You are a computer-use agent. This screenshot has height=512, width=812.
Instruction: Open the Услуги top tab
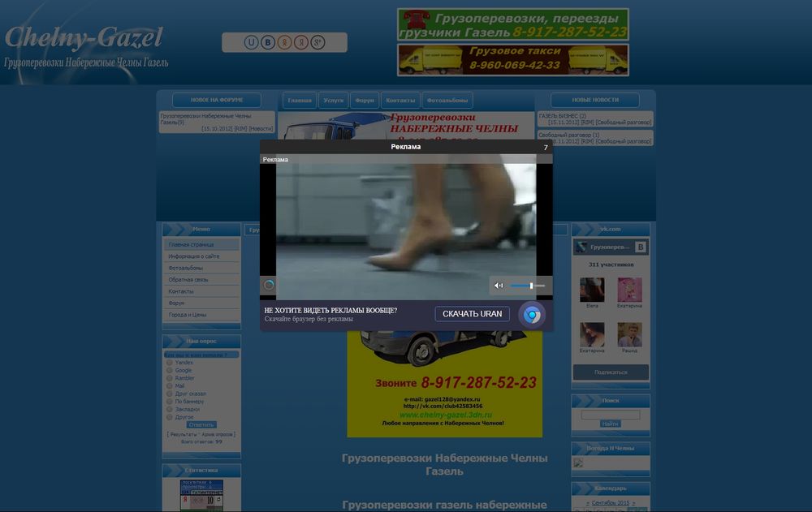pos(333,101)
